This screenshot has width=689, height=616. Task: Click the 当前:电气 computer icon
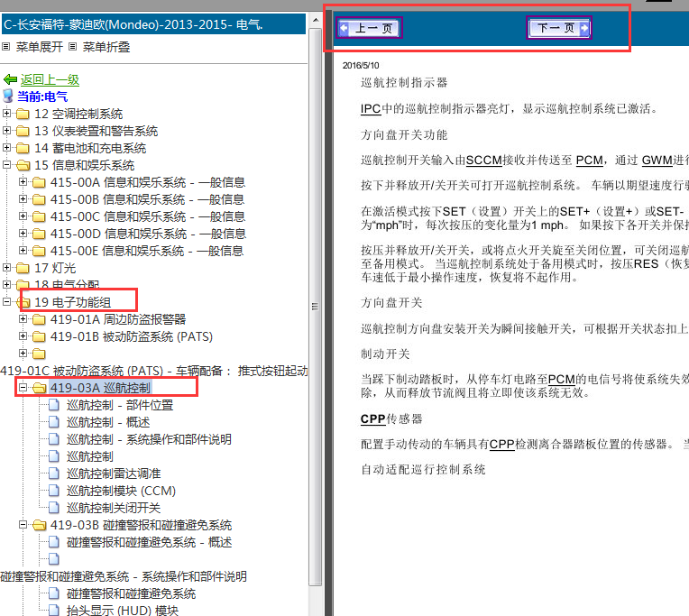pyautogui.click(x=8, y=96)
